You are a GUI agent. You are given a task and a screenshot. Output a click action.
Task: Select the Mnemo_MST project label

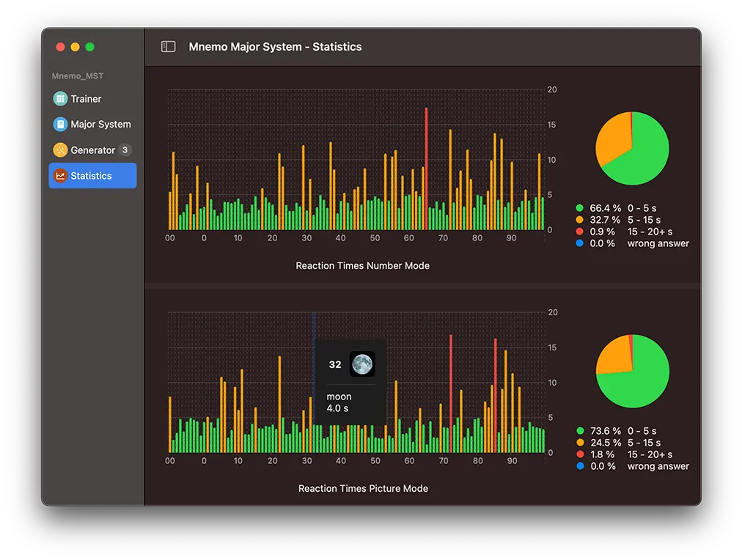[x=77, y=75]
